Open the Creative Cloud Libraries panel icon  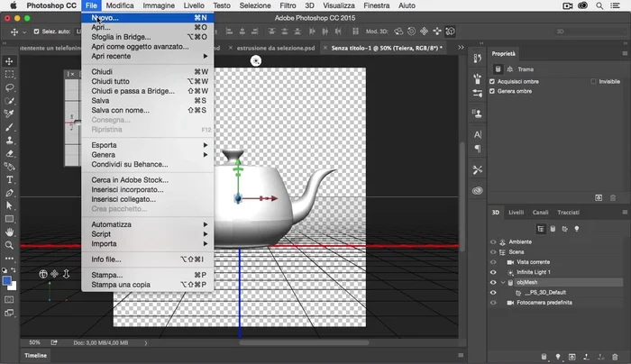(x=477, y=190)
